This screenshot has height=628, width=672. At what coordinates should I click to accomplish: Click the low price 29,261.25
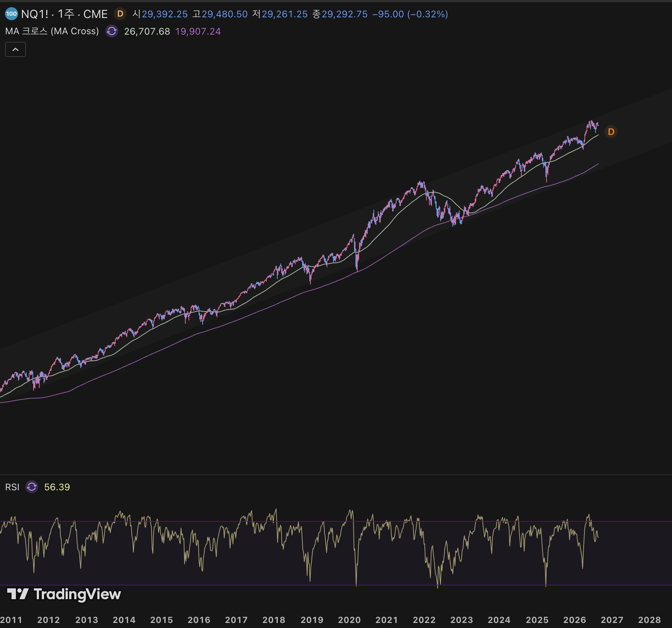285,14
